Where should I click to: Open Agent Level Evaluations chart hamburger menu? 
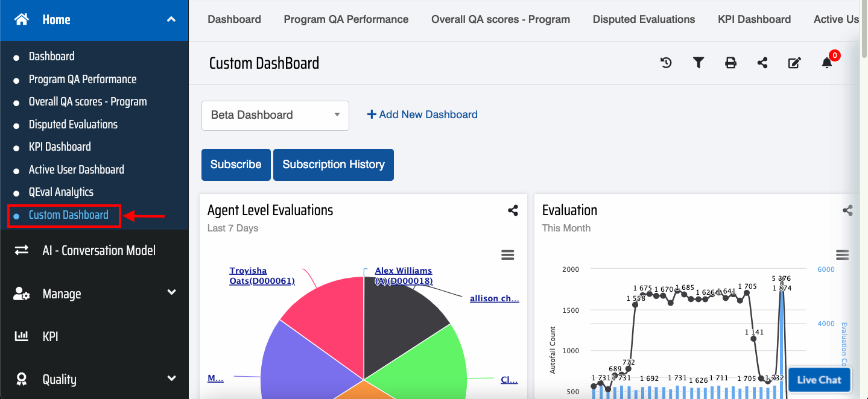pos(508,255)
